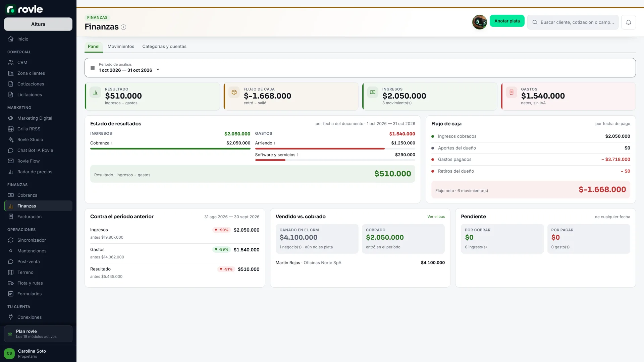
Task: Open the Inicio home icon
Action: [11, 39]
